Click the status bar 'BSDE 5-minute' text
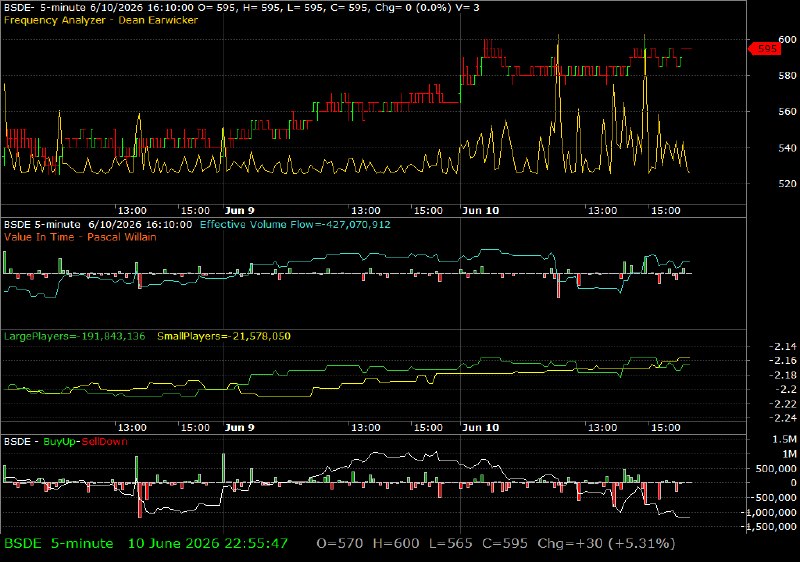 [x=59, y=544]
